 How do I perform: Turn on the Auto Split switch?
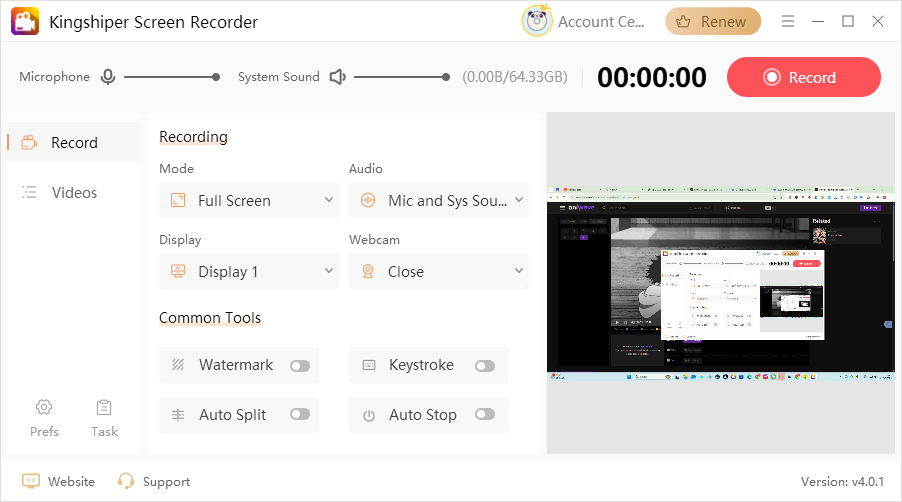pos(300,414)
